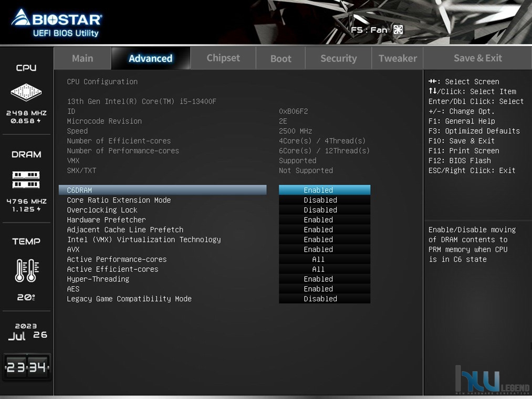Select the Hyper-Threading label
The image size is (532, 399).
(98, 279)
